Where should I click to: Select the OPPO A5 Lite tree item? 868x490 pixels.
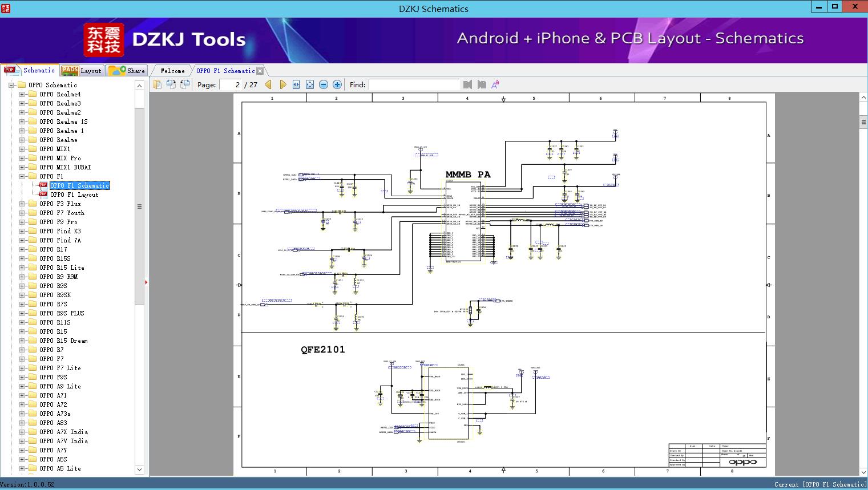coord(60,468)
